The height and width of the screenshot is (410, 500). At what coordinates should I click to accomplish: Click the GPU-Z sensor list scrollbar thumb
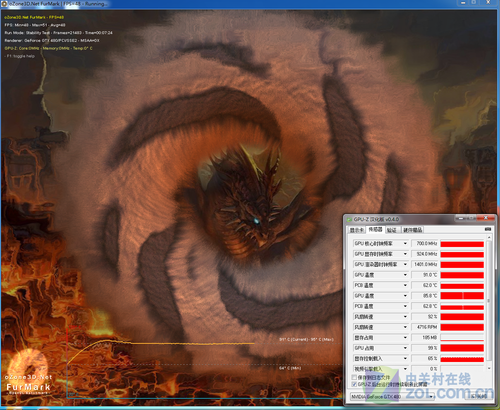[x=489, y=300]
